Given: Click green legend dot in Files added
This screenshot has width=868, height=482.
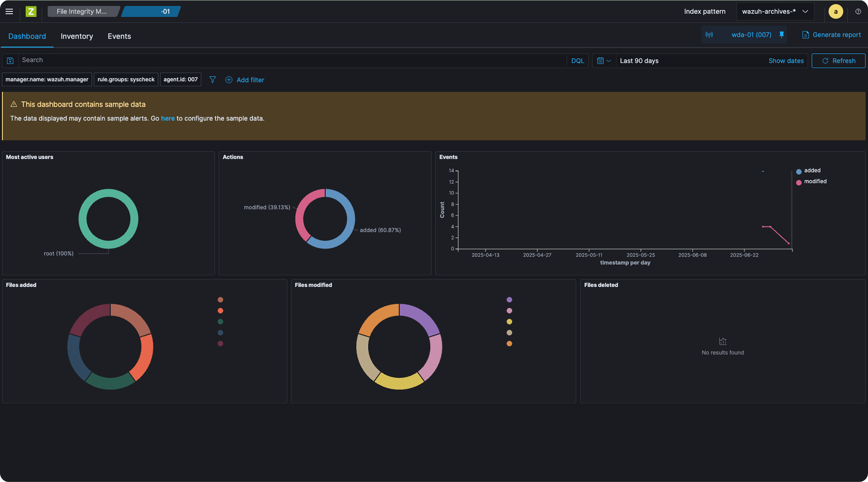Looking at the screenshot, I should tap(221, 322).
